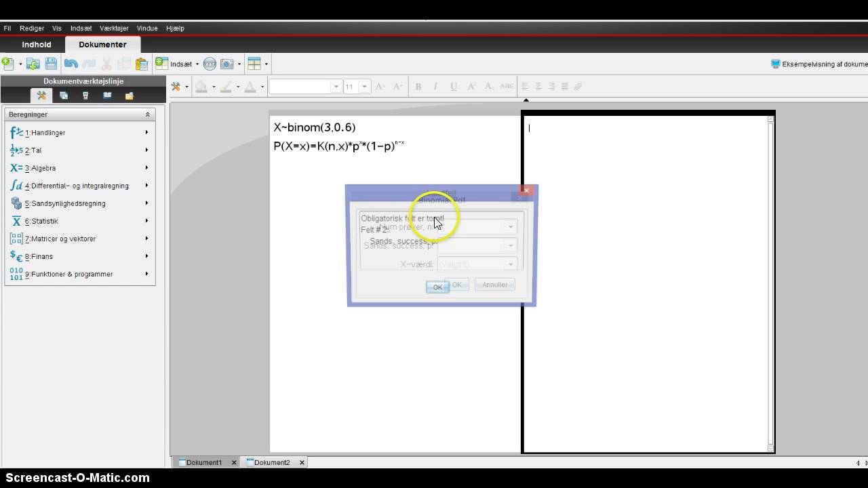The image size is (868, 488).
Task: Click the Eksempelvisning monitor icon
Action: click(x=775, y=64)
